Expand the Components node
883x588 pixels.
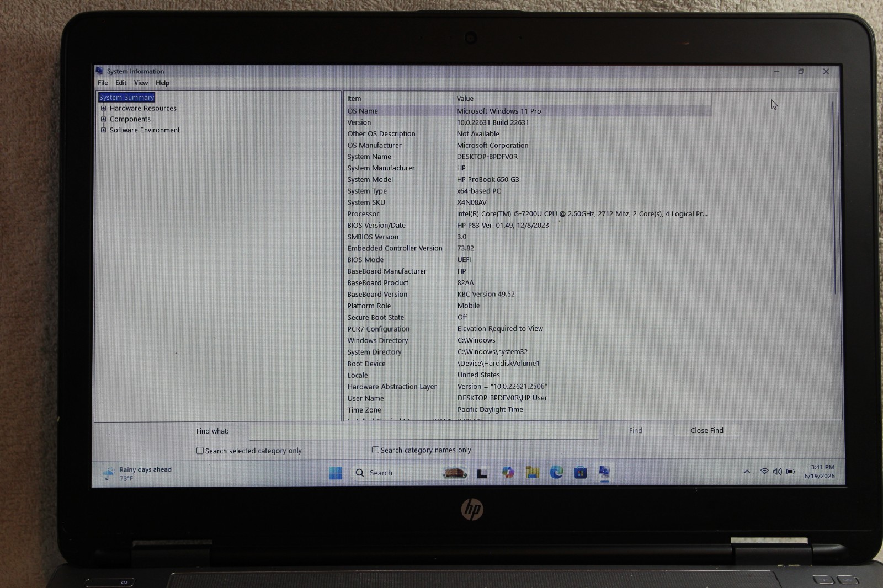point(103,119)
